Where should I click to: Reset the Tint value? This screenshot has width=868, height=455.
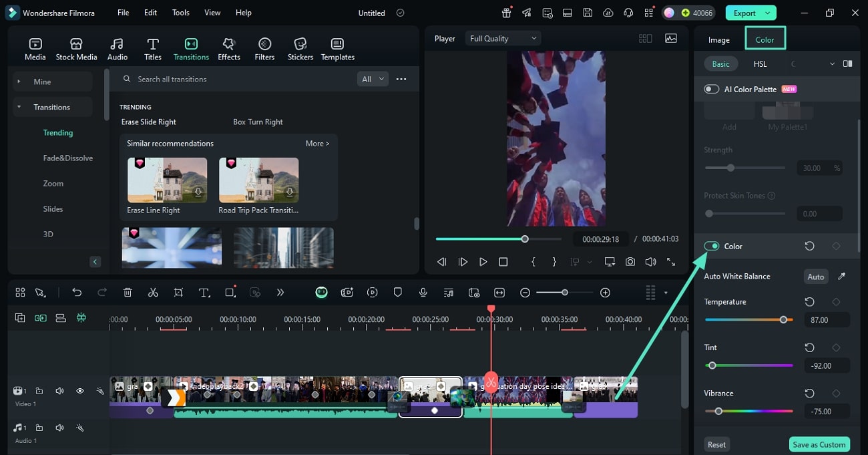(x=809, y=347)
